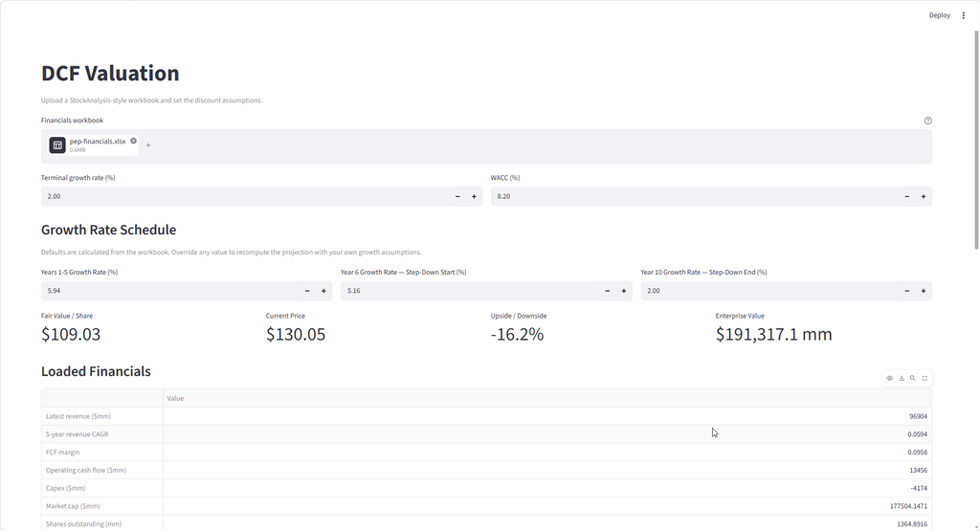Increase the Terminal growth rate value
The width and height of the screenshot is (980, 531).
pyautogui.click(x=474, y=197)
